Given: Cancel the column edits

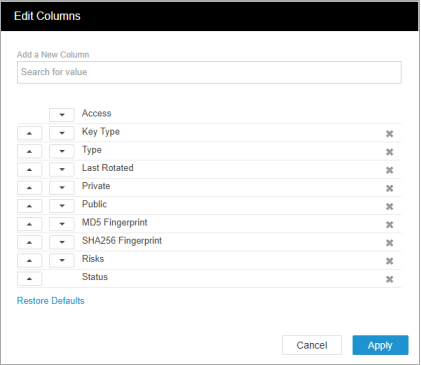Looking at the screenshot, I should coord(312,345).
